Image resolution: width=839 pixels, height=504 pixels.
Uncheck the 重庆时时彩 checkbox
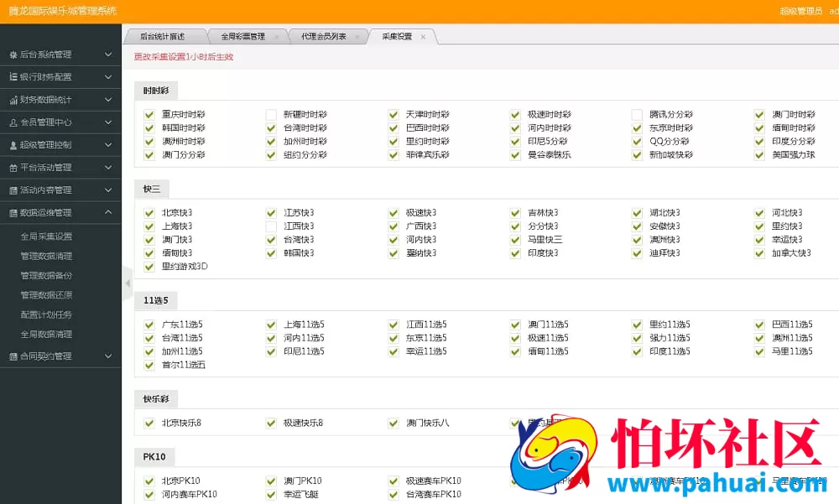(x=149, y=115)
